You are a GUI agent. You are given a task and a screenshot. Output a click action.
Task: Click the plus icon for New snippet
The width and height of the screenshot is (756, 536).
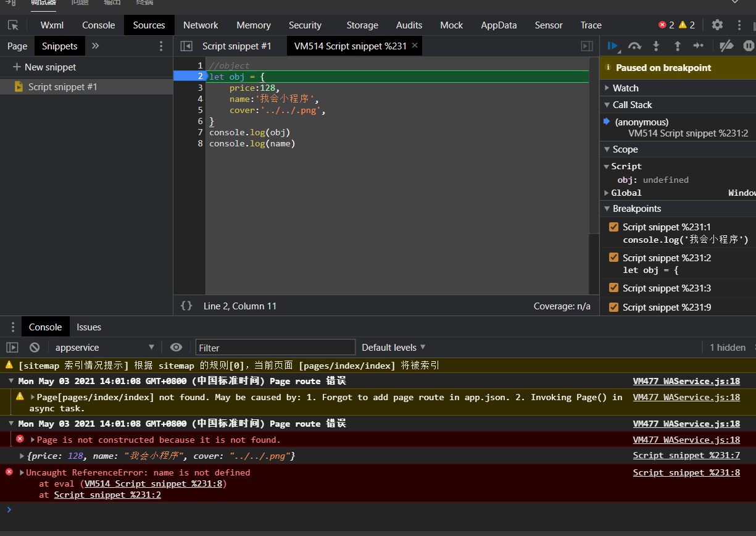pyautogui.click(x=17, y=67)
